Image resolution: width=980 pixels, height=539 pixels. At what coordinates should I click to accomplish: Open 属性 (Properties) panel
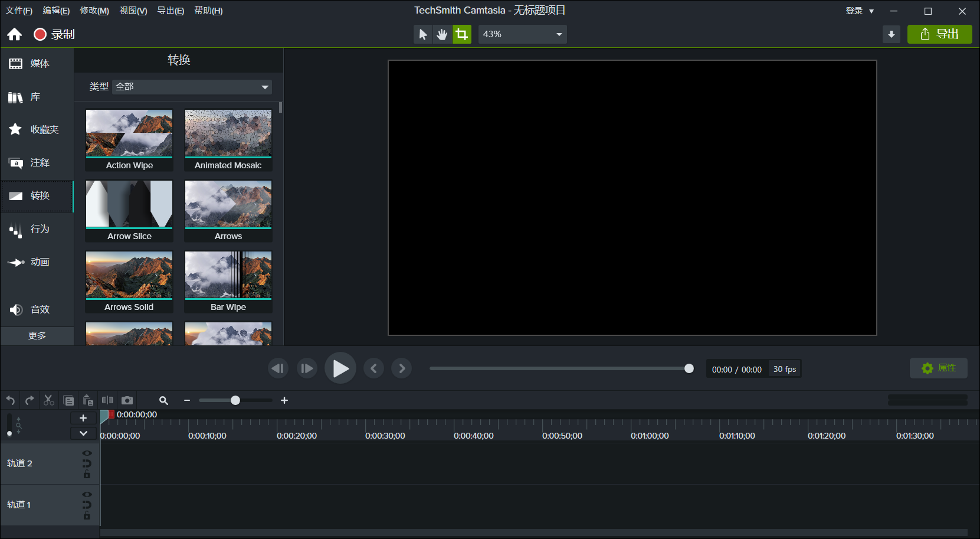tap(938, 368)
